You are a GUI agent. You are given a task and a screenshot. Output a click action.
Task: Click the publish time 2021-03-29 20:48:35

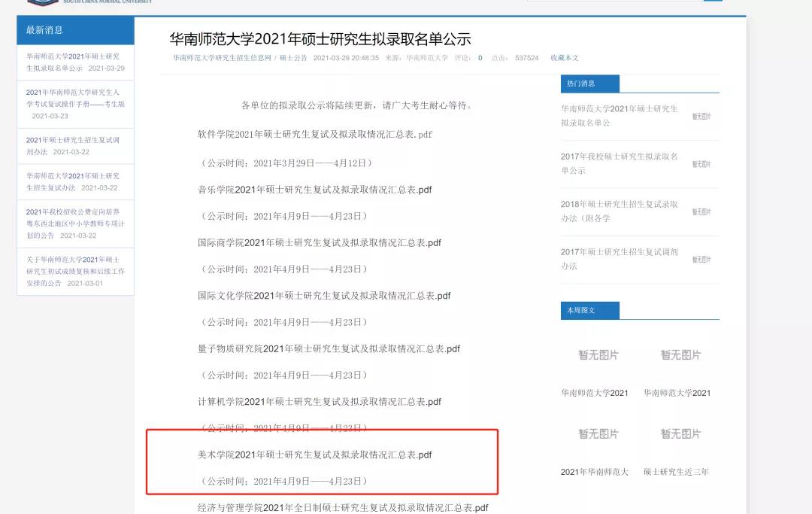point(346,58)
